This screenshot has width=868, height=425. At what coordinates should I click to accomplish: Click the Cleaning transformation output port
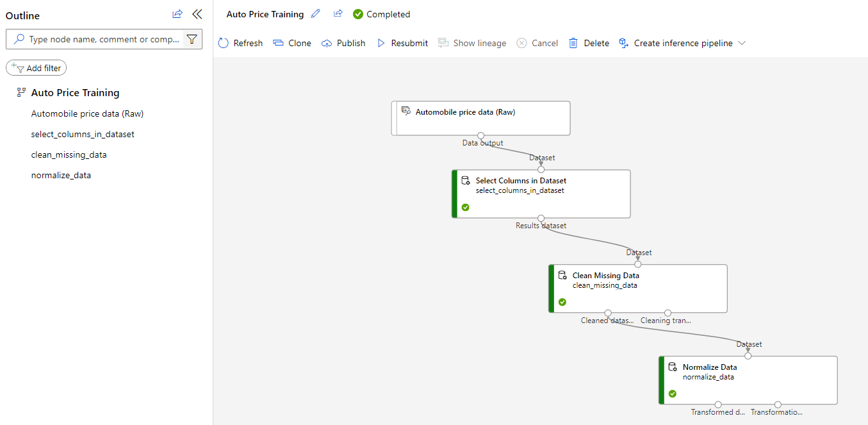click(667, 313)
